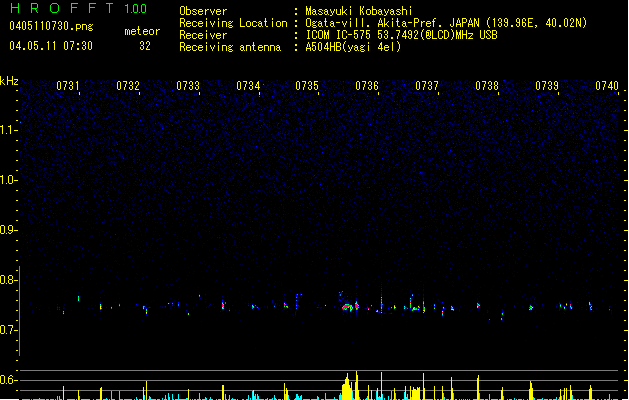Select the ICOM IC-575 receiver description
The image size is (629, 400).
point(401,35)
